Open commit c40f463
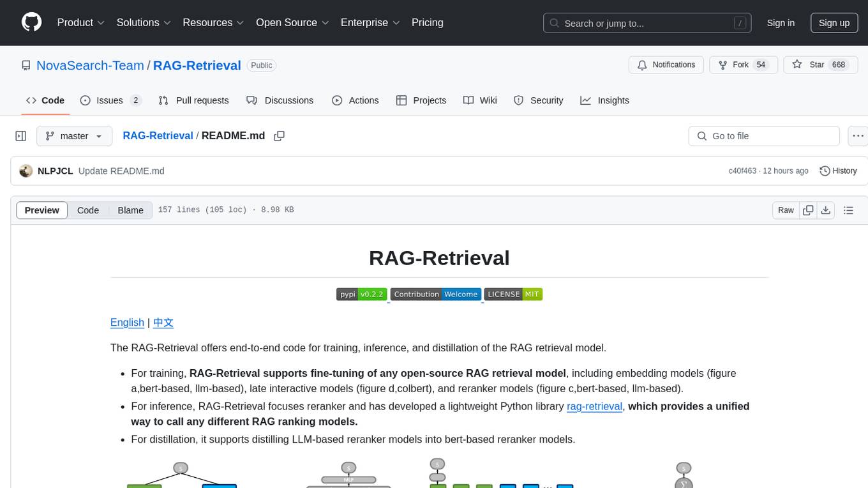The width and height of the screenshot is (868, 488). (742, 171)
